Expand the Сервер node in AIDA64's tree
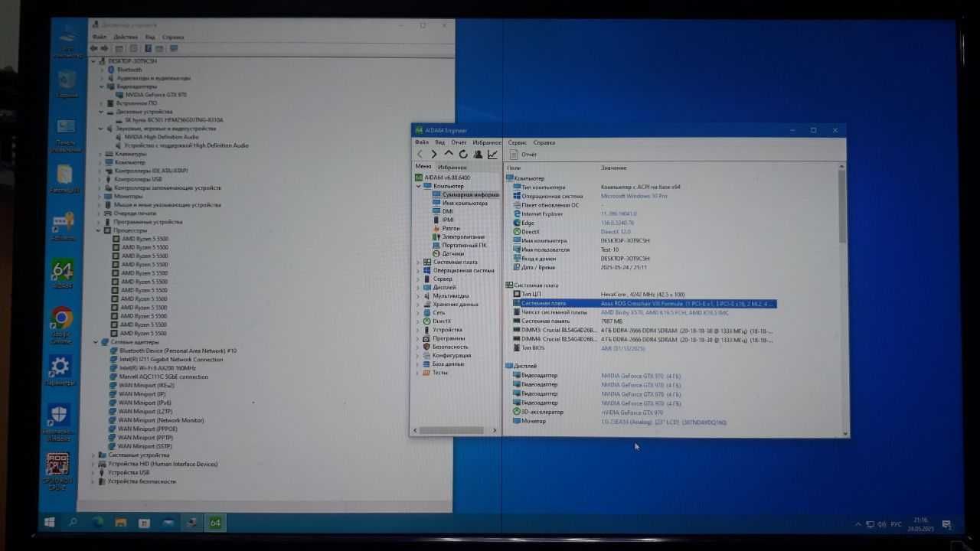 click(418, 279)
